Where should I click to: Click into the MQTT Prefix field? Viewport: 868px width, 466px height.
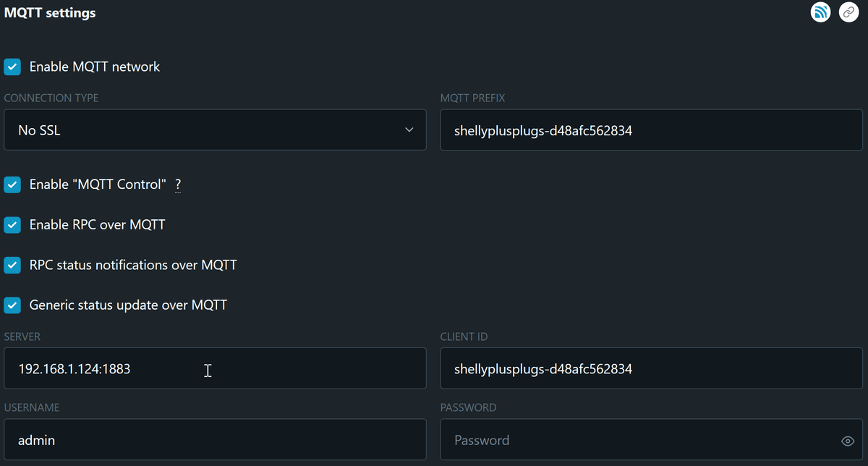tap(651, 130)
